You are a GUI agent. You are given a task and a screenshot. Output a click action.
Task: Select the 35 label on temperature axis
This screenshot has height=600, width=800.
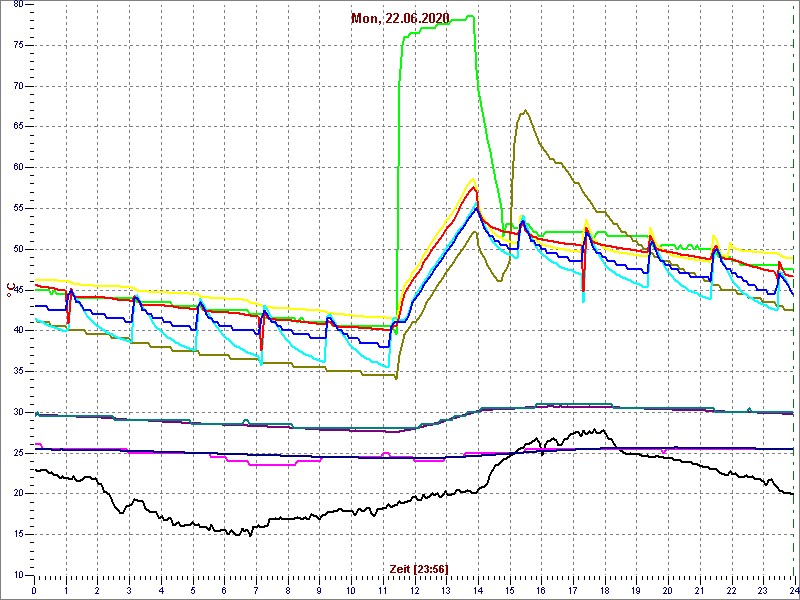(x=18, y=371)
